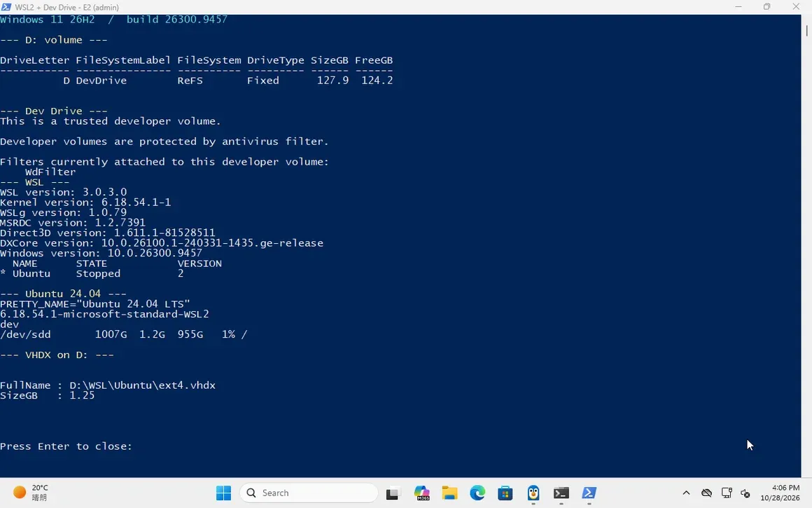Click the Ubuntu 'Stopped' state value

coord(98,274)
